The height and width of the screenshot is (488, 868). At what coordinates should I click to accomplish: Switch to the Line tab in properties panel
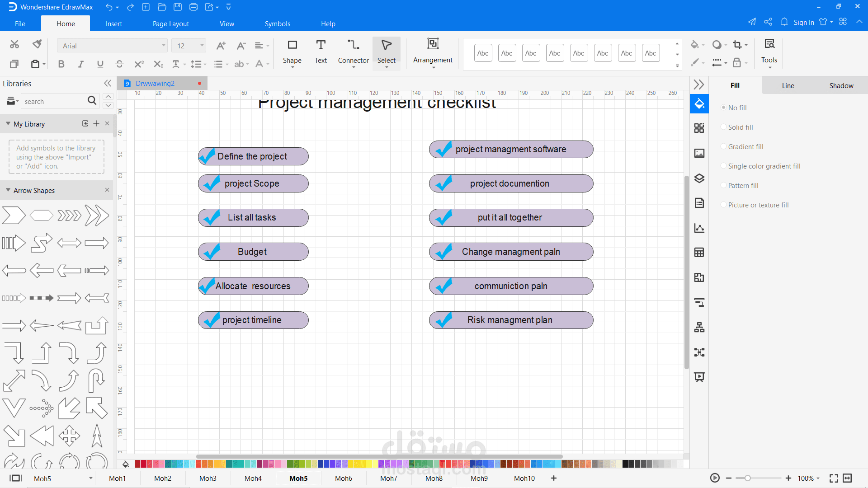(788, 85)
